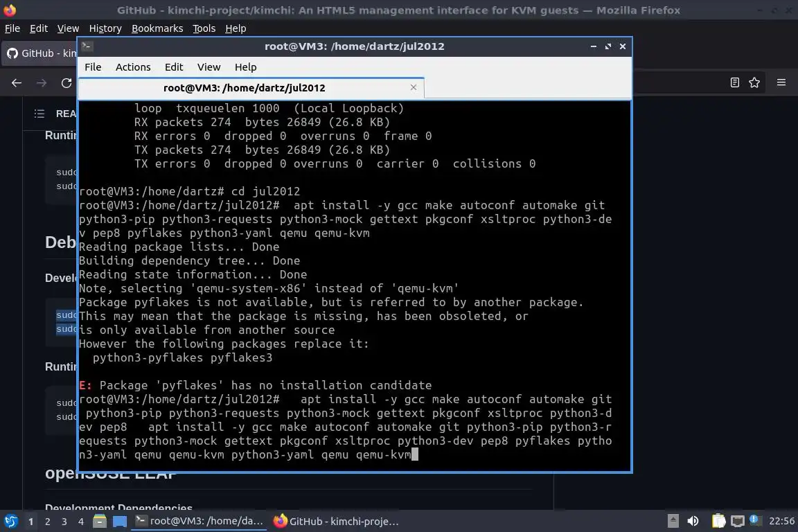Click the terminal cursor at command end
The width and height of the screenshot is (798, 532).
(415, 454)
